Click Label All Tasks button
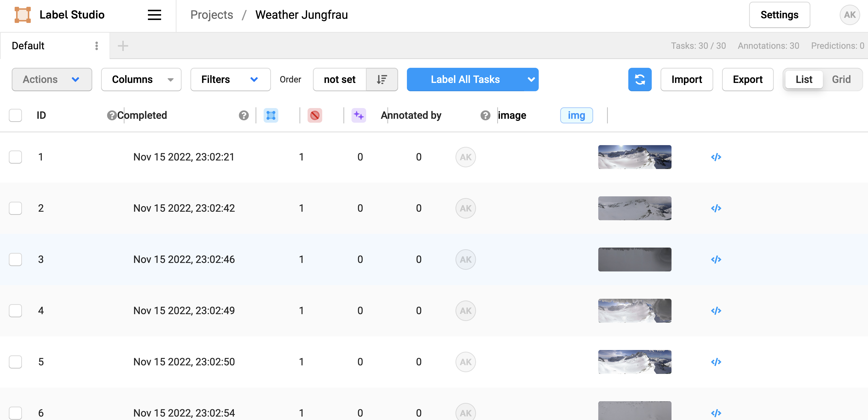 pos(465,80)
